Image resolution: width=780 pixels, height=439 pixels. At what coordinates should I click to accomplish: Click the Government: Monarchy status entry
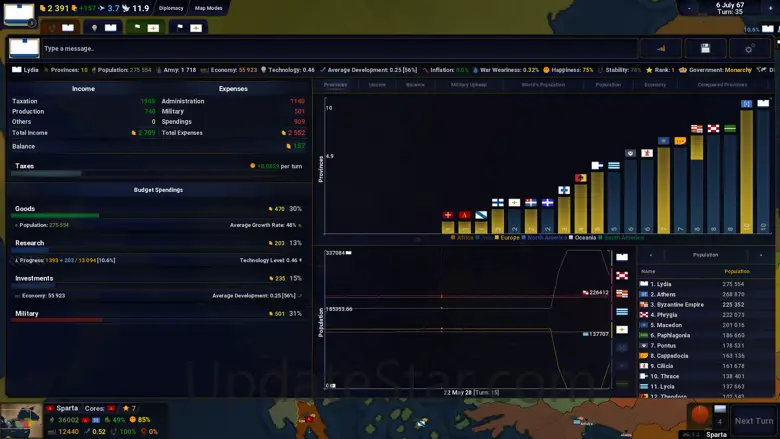715,70
